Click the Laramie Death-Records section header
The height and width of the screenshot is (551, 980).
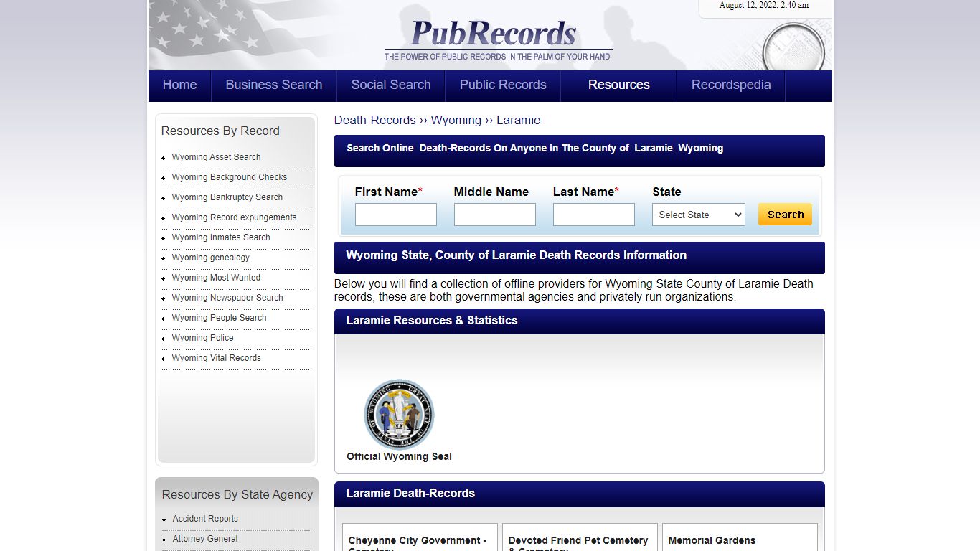tap(580, 494)
